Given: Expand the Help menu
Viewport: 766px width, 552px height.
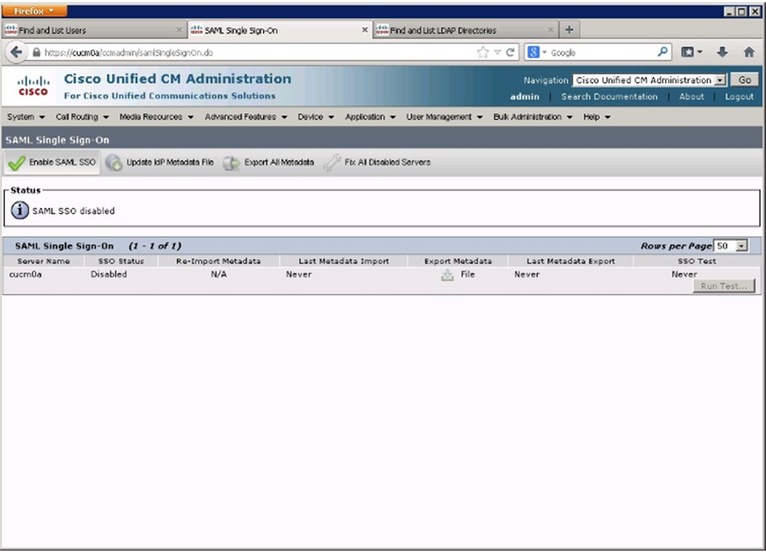Looking at the screenshot, I should (x=596, y=117).
